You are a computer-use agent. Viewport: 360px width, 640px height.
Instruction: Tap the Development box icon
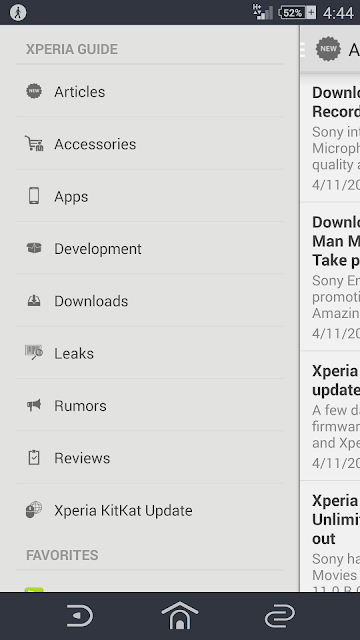pyautogui.click(x=34, y=248)
